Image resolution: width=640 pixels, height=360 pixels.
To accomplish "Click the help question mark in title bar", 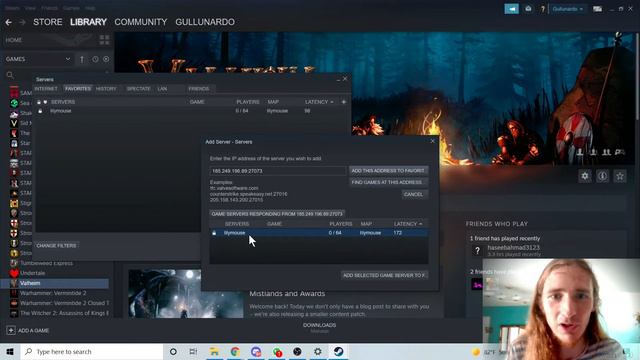I will (542, 9).
